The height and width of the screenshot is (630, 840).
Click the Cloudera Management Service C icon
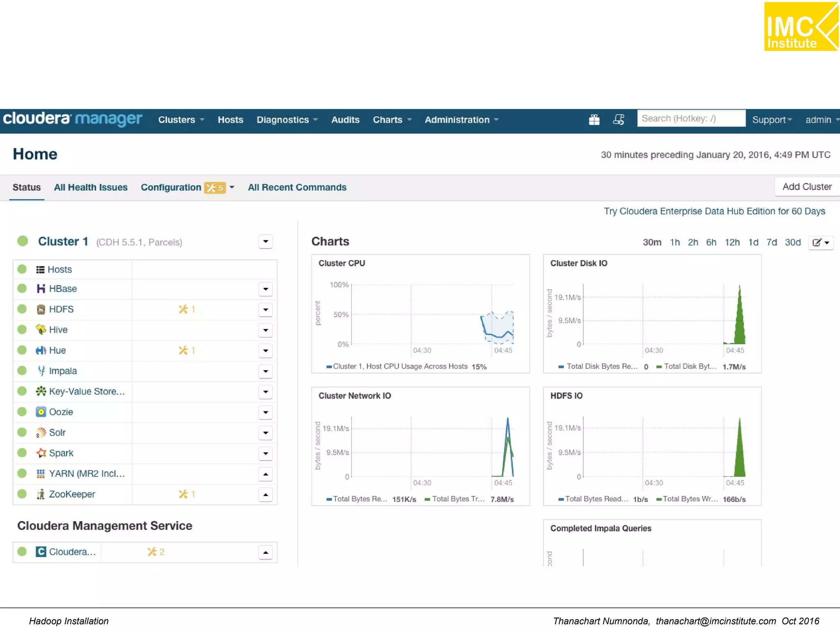click(41, 552)
